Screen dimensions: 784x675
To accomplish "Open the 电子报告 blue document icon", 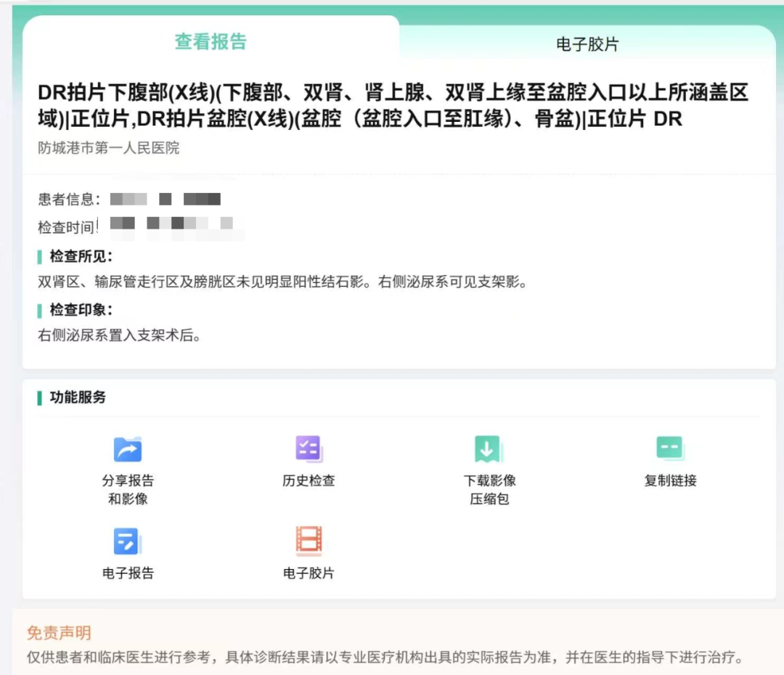I will click(x=127, y=541).
